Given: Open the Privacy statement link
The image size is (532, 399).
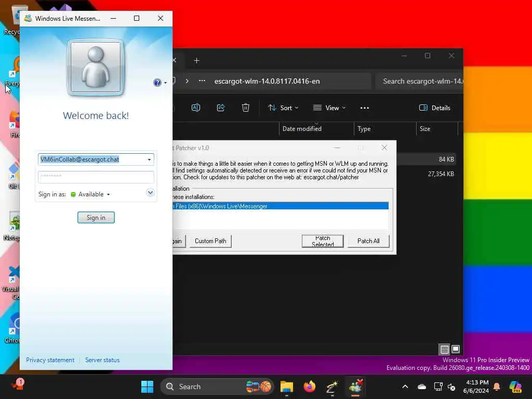Looking at the screenshot, I should 50,360.
